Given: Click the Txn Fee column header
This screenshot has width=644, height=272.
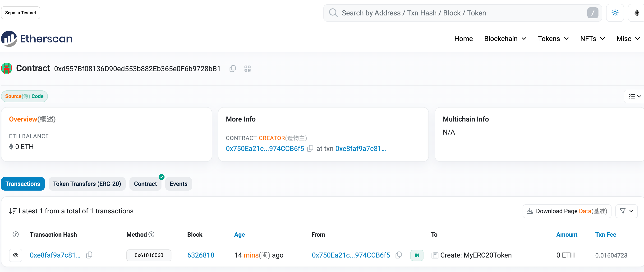Looking at the screenshot, I should click(605, 234).
